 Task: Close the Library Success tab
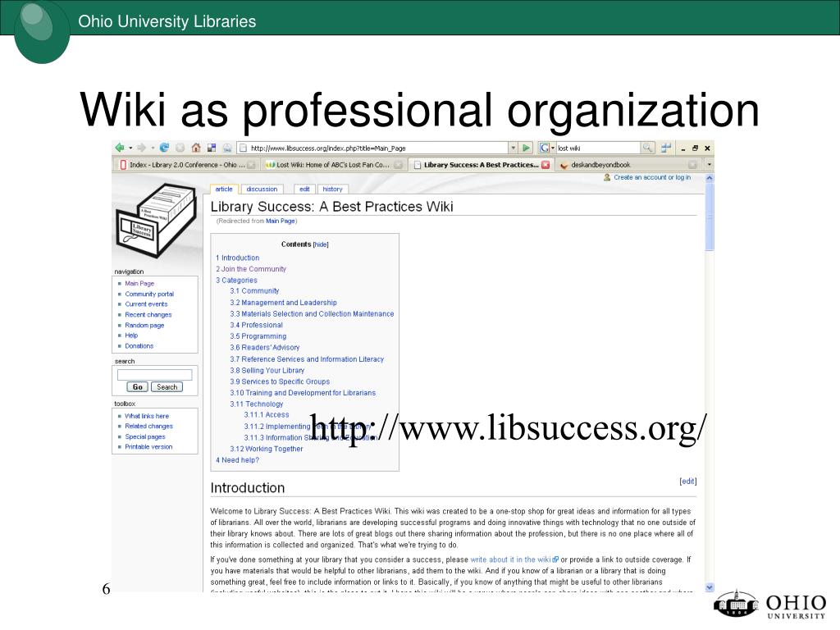(546, 165)
